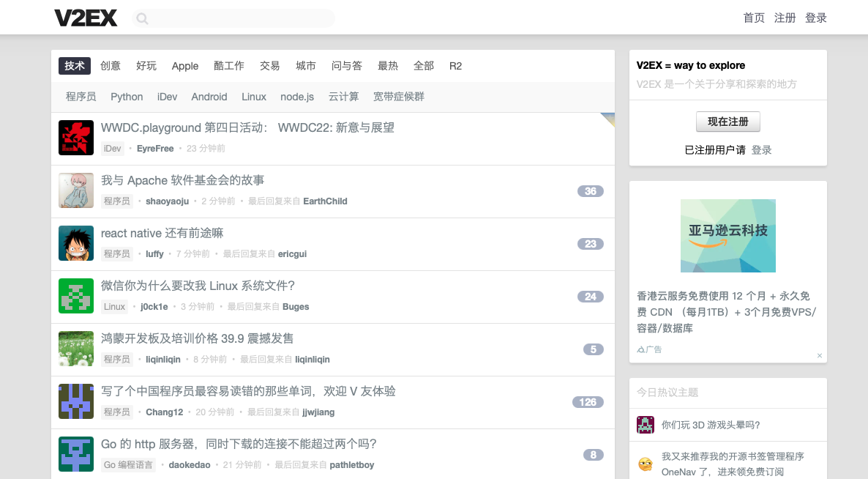The height and width of the screenshot is (479, 868).
Task: Click 登录 in the header
Action: (815, 18)
